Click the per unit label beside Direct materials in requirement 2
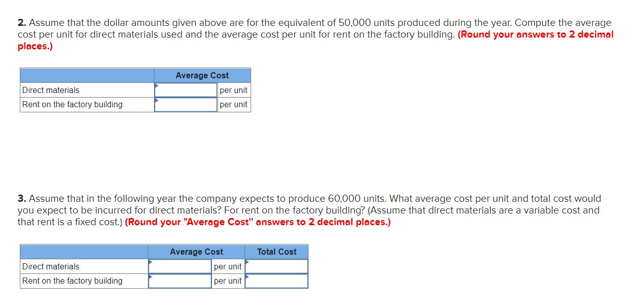The height and width of the screenshot is (307, 644). click(x=234, y=90)
